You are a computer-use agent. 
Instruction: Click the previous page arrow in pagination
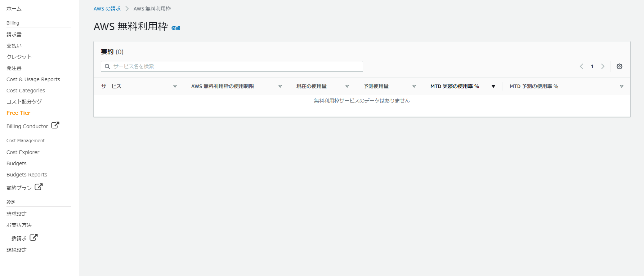click(x=581, y=66)
